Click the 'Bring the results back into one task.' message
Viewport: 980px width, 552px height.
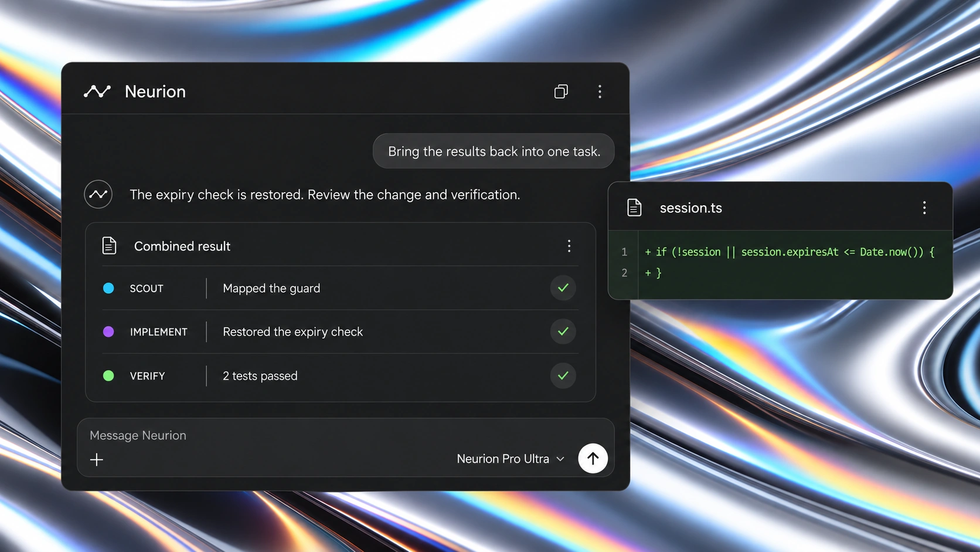pos(494,151)
